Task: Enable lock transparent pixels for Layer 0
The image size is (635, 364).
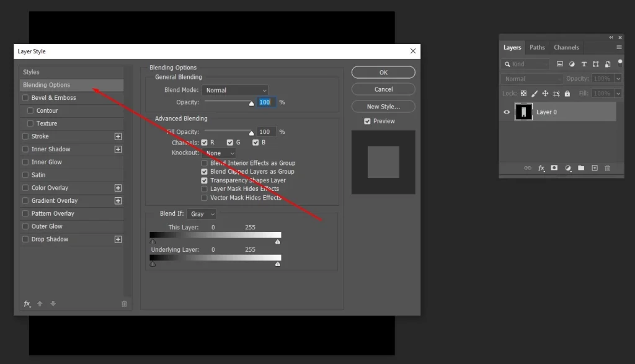Action: tap(524, 92)
